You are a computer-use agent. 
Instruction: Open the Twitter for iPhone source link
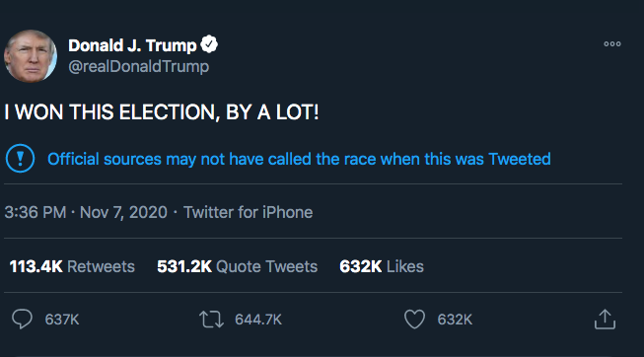click(249, 212)
